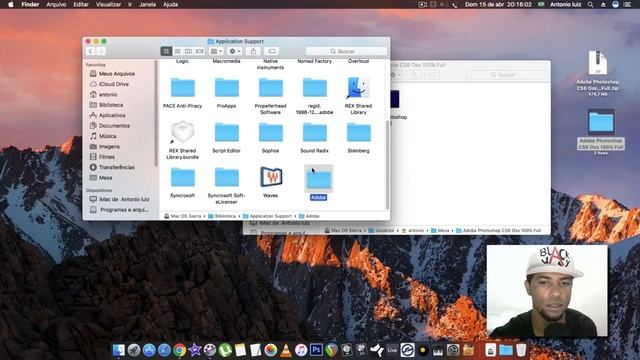Image resolution: width=640 pixels, height=360 pixels.
Task: Click Mac OS Sierra in front path bar
Action: tap(182, 216)
